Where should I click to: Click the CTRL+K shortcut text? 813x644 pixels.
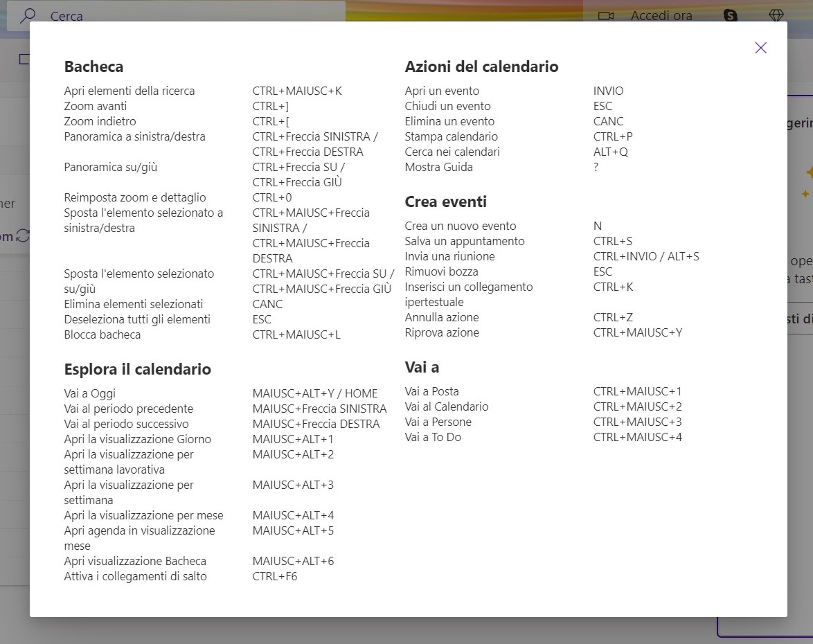click(613, 287)
